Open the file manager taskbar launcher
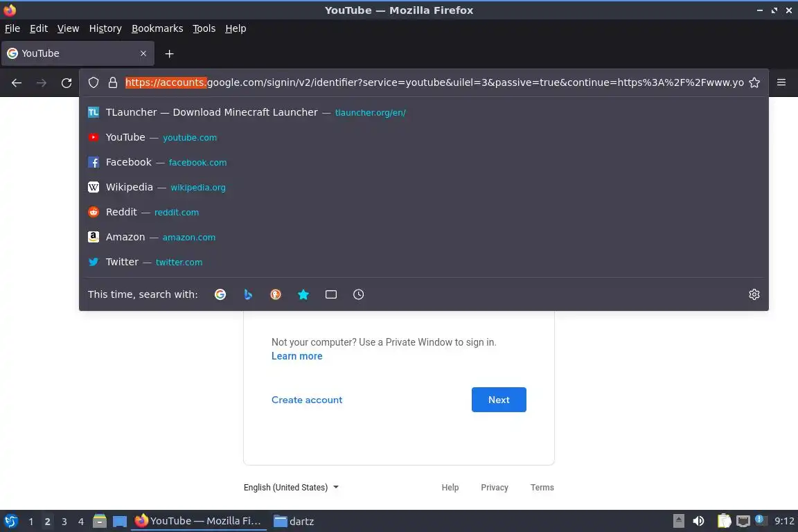The width and height of the screenshot is (798, 532). (x=100, y=521)
